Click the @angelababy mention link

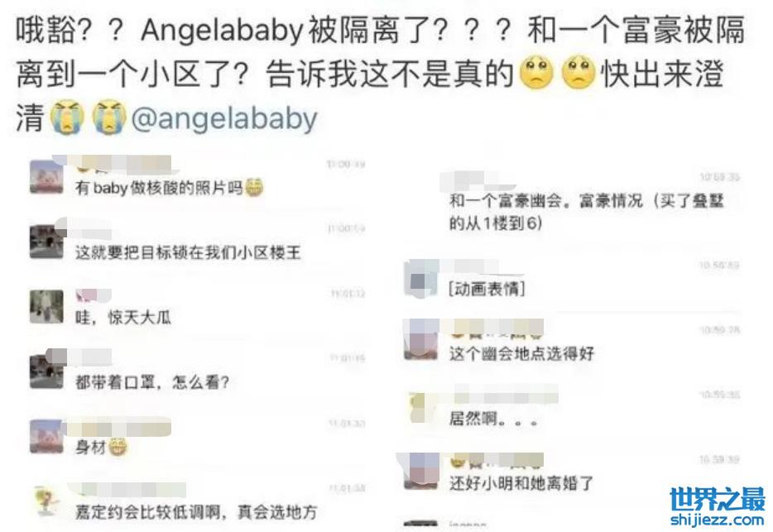223,119
